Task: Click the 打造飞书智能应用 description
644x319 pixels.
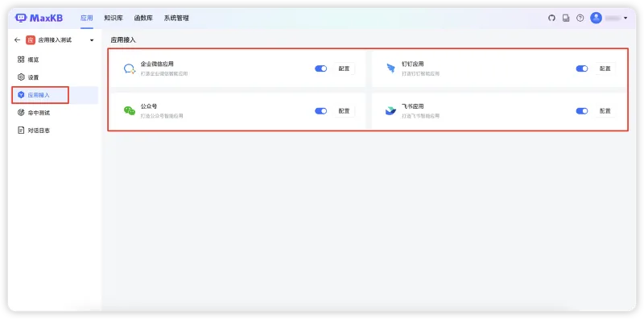Action: [420, 116]
